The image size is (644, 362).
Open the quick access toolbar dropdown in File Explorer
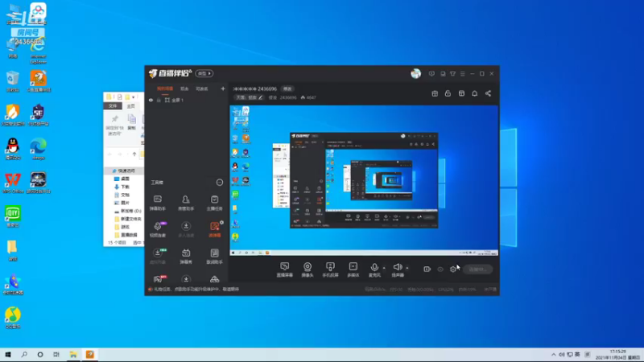[133, 97]
